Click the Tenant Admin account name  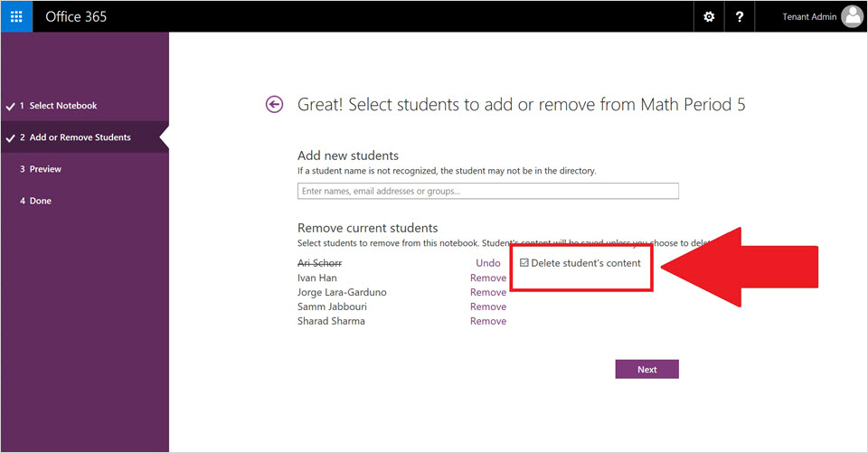tap(809, 16)
